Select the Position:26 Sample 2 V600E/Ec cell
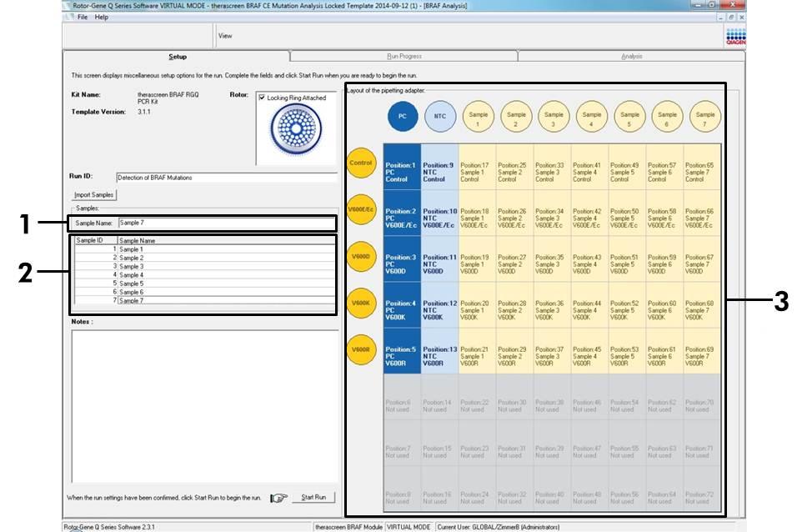 click(514, 213)
